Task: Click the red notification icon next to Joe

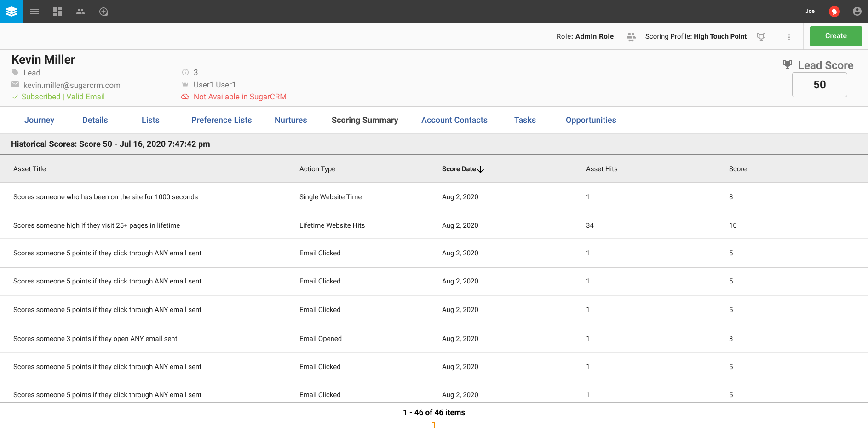Action: 834,12
